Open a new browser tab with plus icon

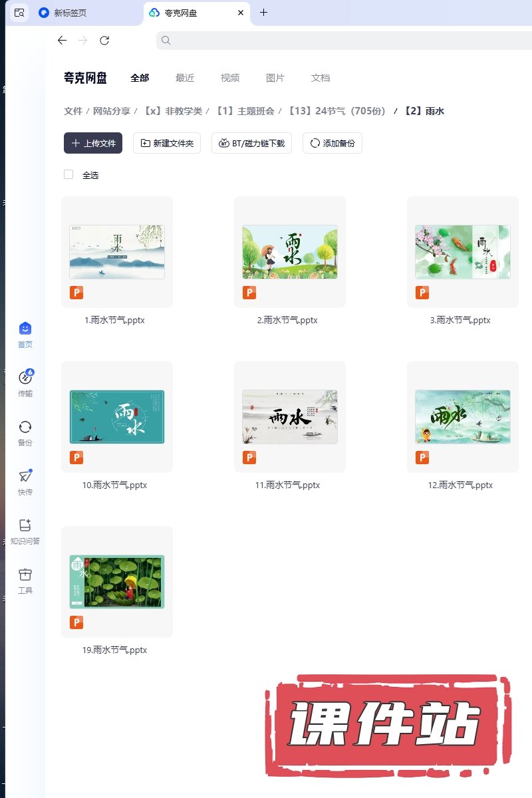263,13
